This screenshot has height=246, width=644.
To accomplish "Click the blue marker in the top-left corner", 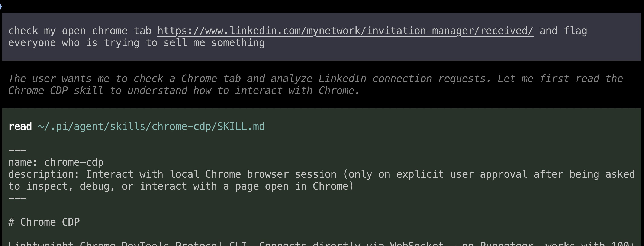I will 1,6.
